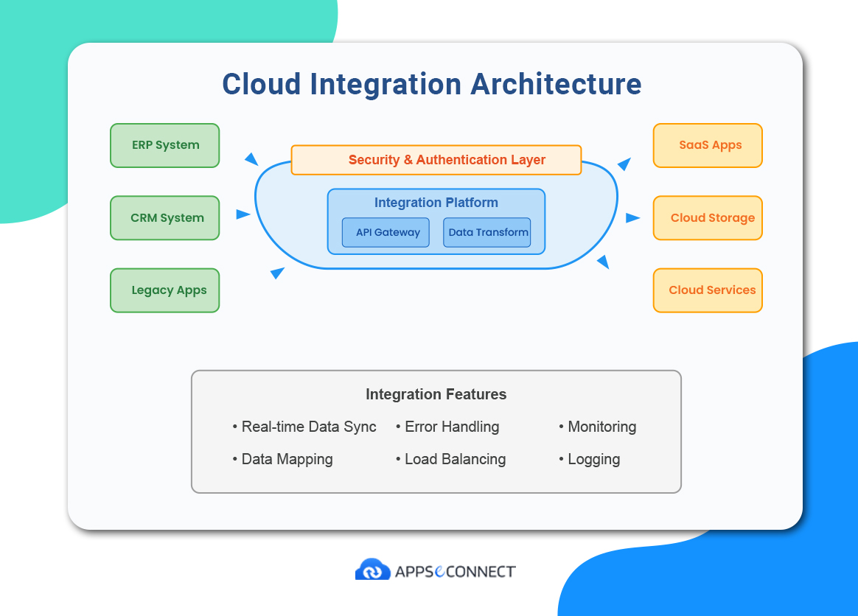
Task: Click the Error Handling bullet
Action: coord(447,427)
